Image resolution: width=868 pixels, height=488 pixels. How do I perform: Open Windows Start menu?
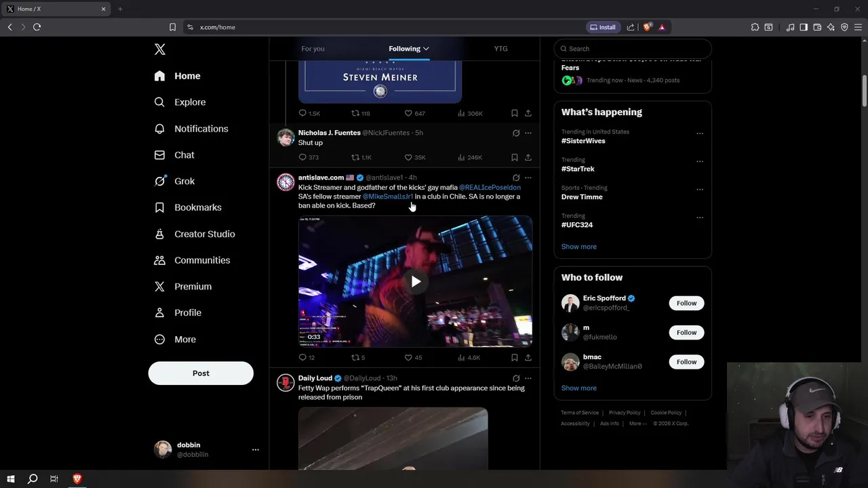(x=11, y=479)
